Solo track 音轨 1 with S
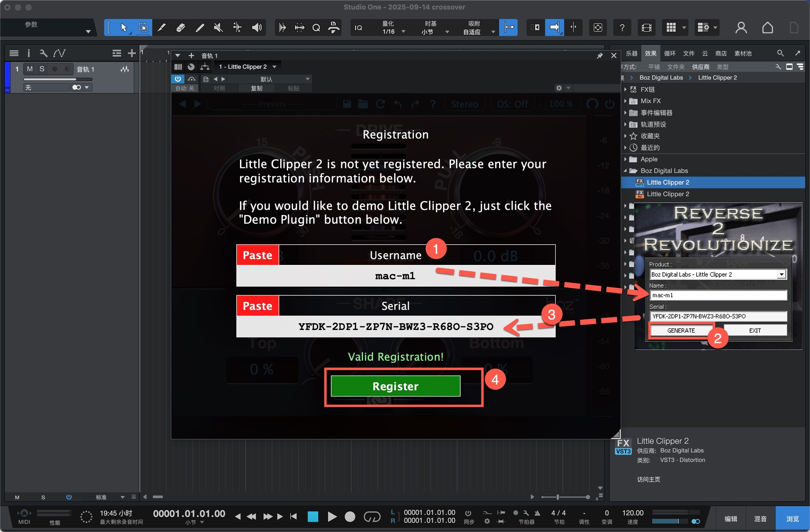Image resolution: width=810 pixels, height=532 pixels. tap(42, 69)
